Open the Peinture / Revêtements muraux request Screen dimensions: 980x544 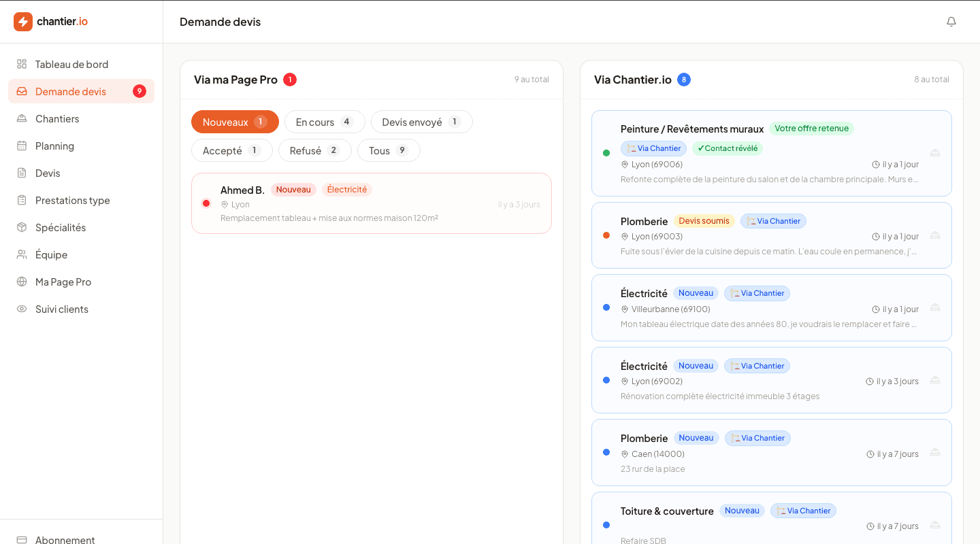coord(772,153)
